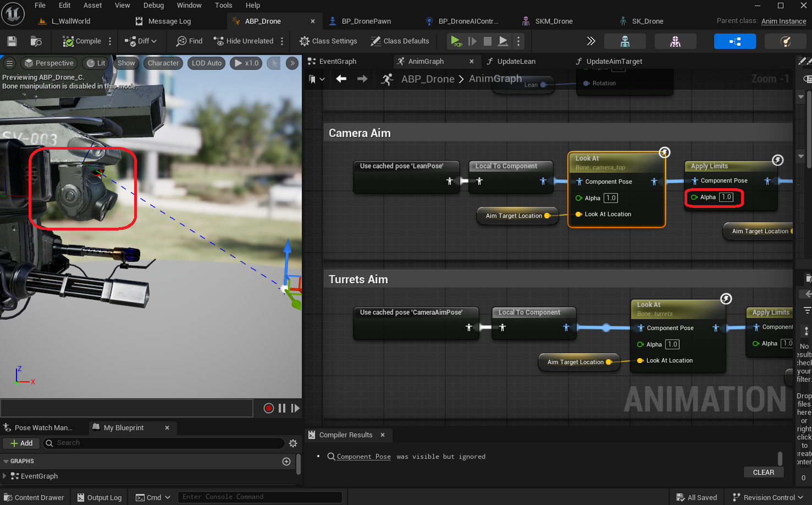Click the record animation button
The image size is (812, 505).
(269, 408)
